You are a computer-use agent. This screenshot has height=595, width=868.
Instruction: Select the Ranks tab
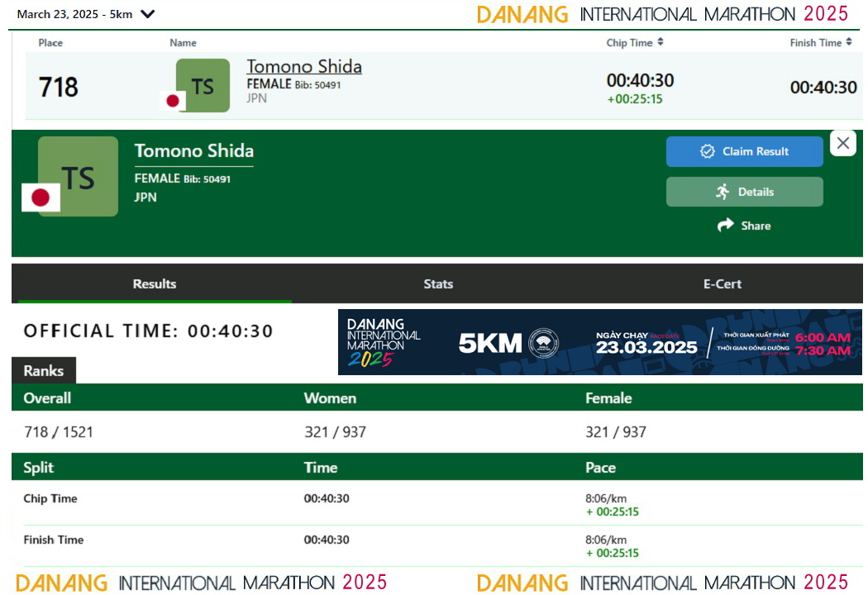[x=44, y=370]
